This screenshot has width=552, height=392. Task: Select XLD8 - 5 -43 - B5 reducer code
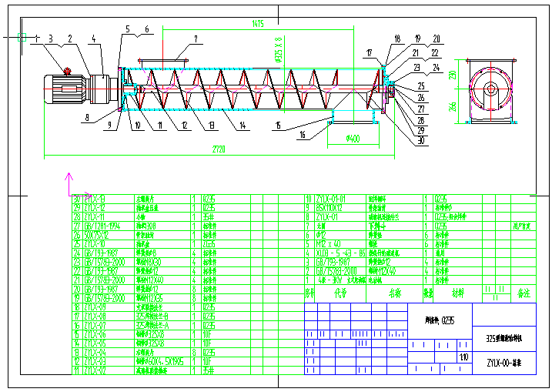tap(340, 253)
